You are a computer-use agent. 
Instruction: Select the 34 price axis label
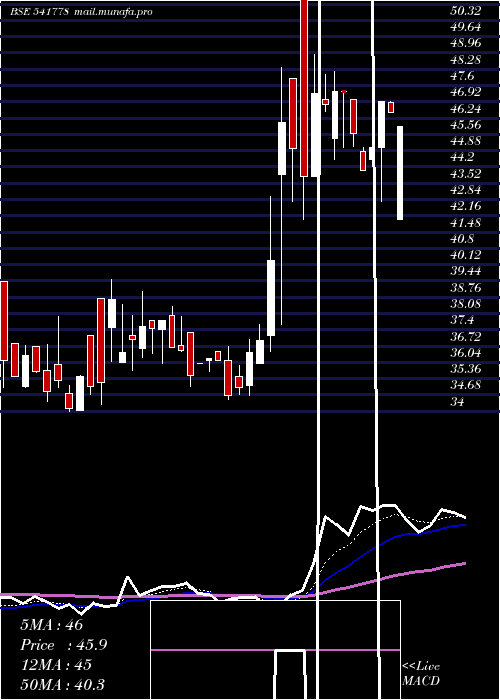pos(458,401)
